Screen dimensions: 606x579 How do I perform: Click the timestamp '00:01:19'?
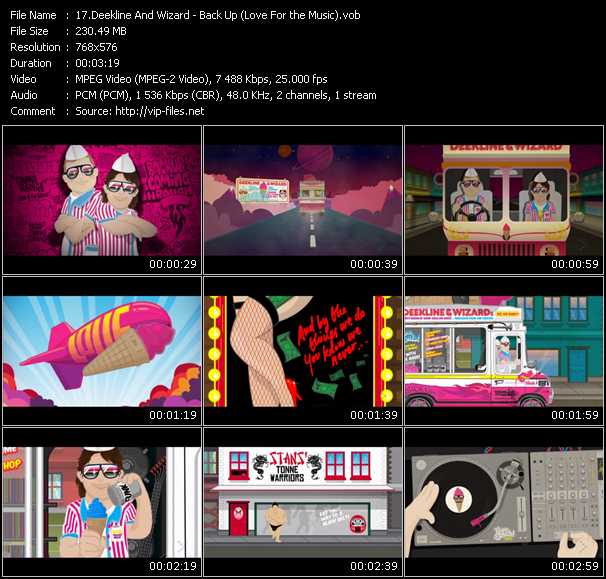point(173,415)
